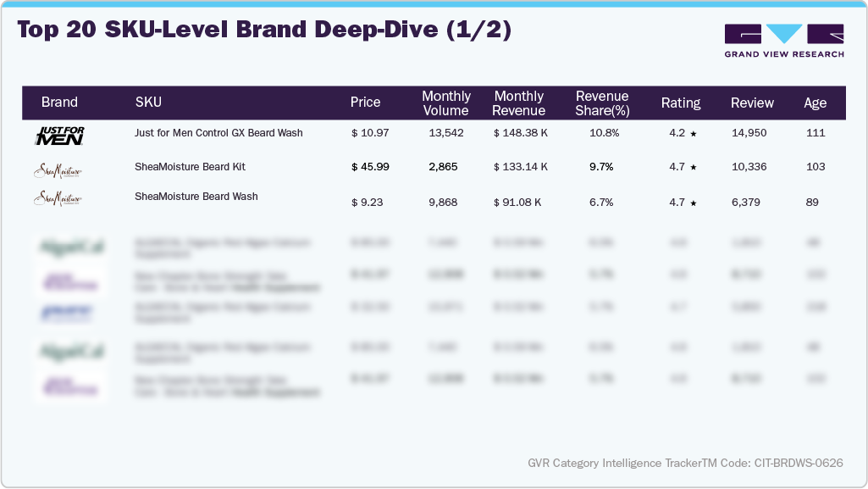This screenshot has height=489, width=868.
Task: Click the $ 148.38 K revenue value
Action: [x=521, y=133]
